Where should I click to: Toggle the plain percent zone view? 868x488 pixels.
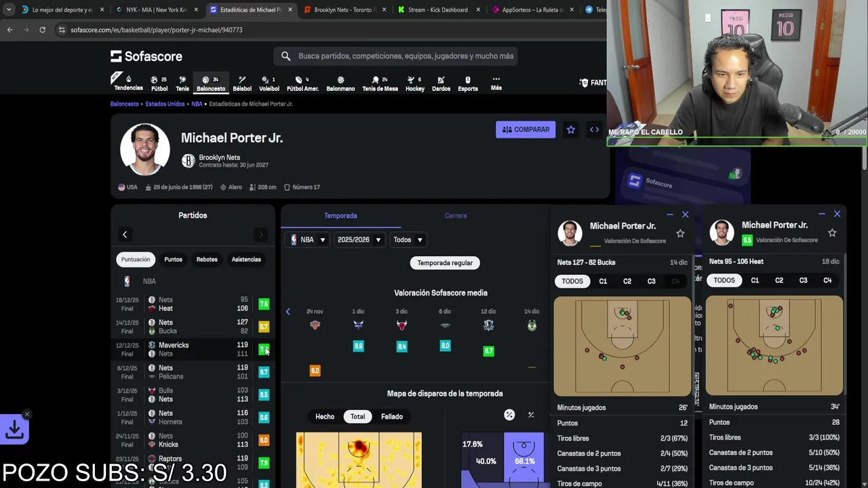coord(531,415)
